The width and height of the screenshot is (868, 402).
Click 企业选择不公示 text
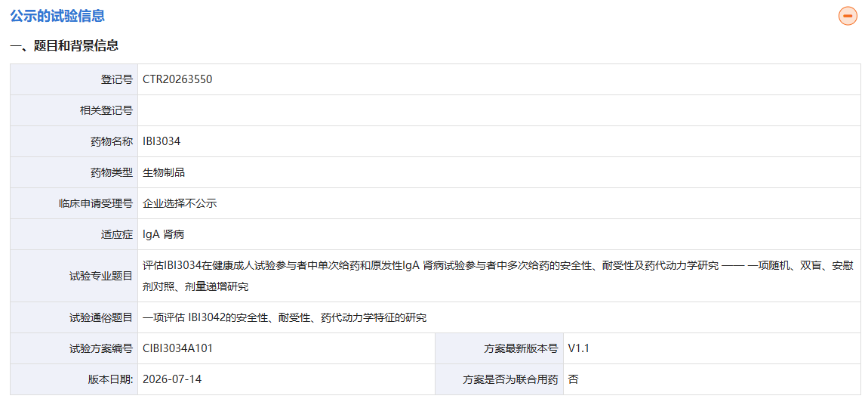coord(180,203)
